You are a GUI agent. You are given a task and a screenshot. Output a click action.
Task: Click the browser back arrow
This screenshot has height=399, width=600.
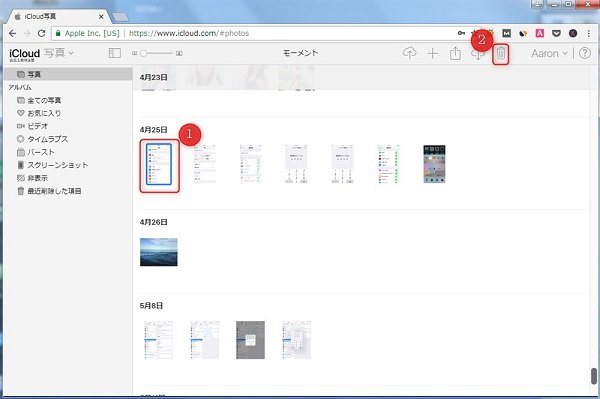click(12, 33)
